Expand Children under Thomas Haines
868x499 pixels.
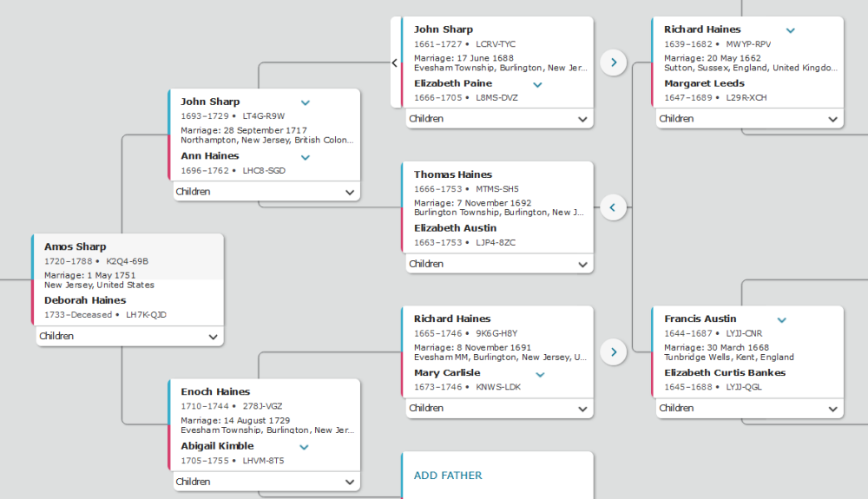(499, 264)
